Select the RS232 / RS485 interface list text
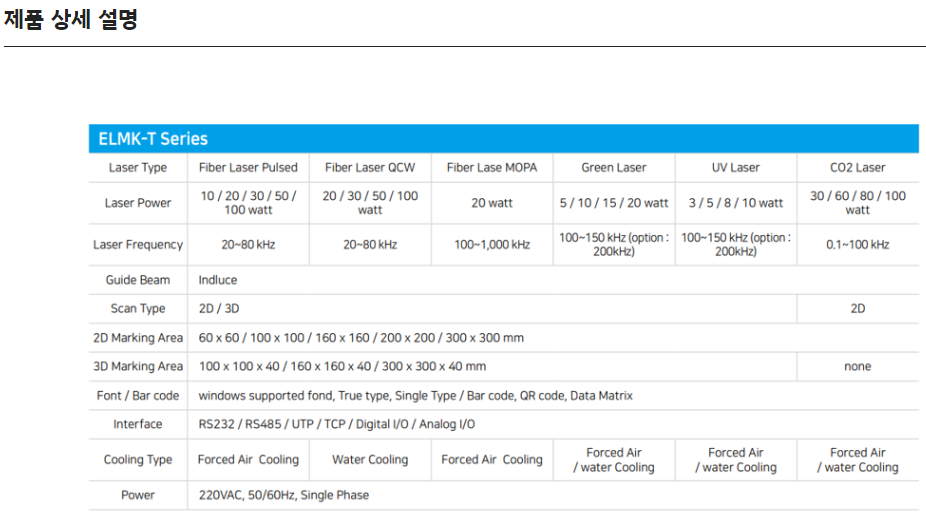Viewport: 926px width, 521px height. 336,425
